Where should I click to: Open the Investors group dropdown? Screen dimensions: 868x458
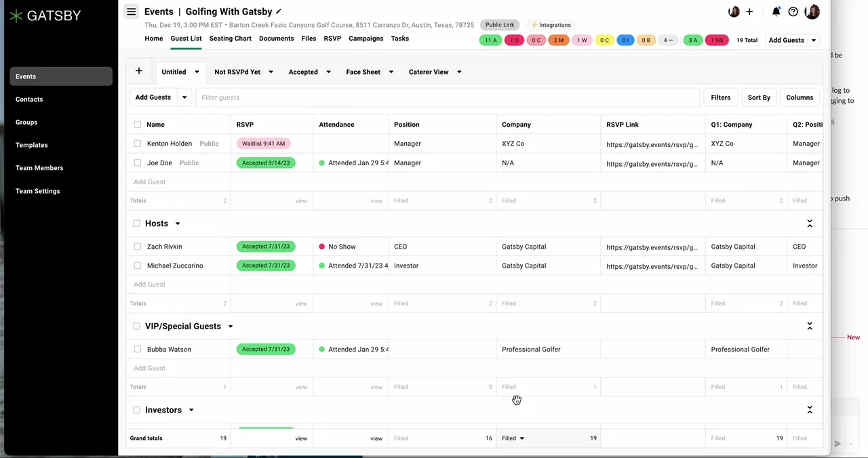point(191,410)
